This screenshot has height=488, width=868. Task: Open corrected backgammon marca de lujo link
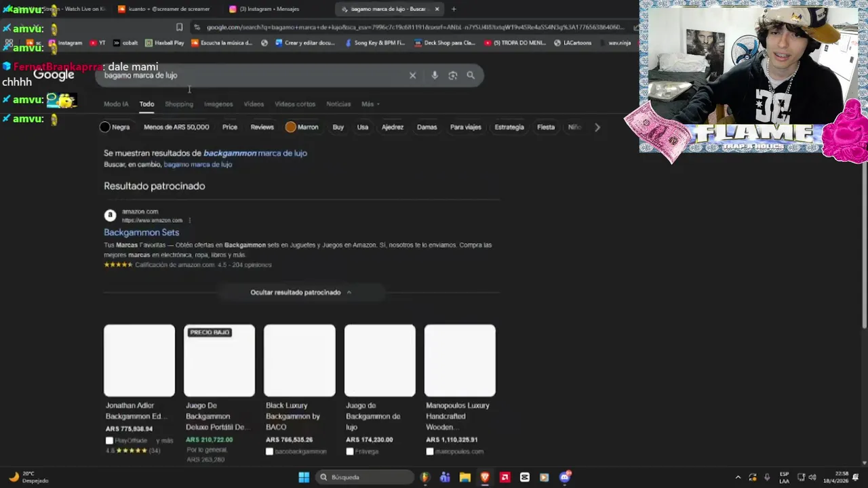click(x=255, y=153)
